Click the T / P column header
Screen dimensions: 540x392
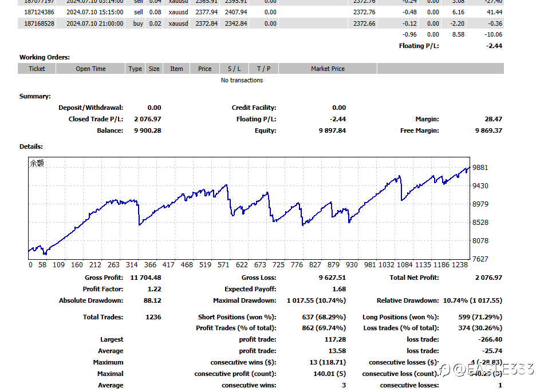263,69
